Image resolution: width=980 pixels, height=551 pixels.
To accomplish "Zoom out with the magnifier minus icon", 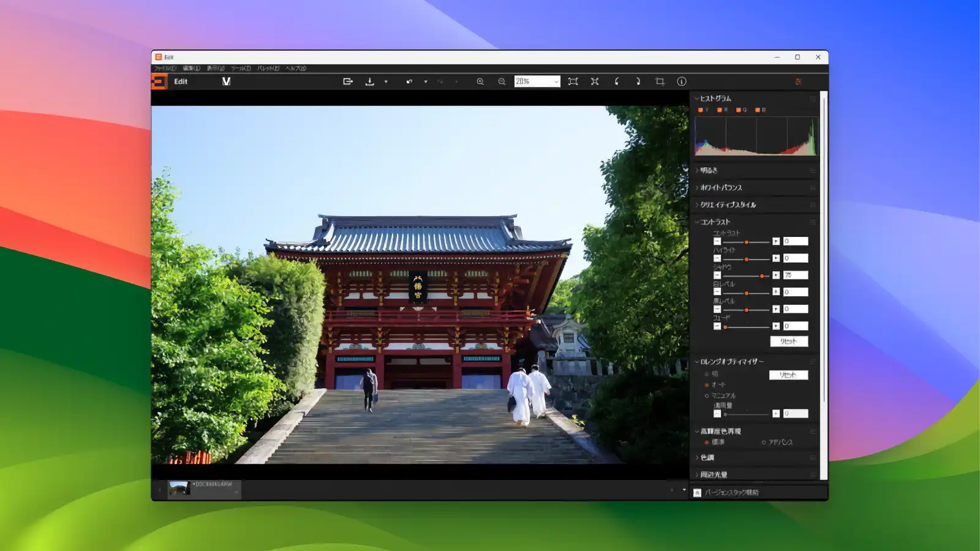I will point(501,81).
